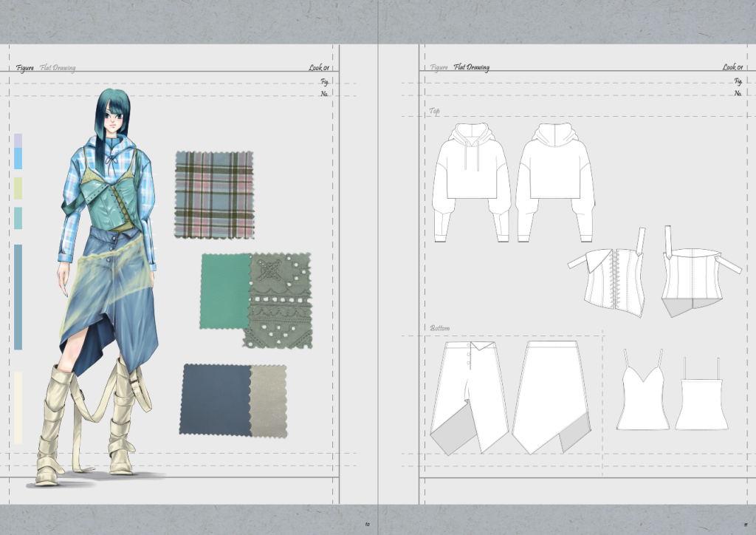This screenshot has width=756, height=535.
Task: Click the Bottom section label
Action: (x=440, y=327)
